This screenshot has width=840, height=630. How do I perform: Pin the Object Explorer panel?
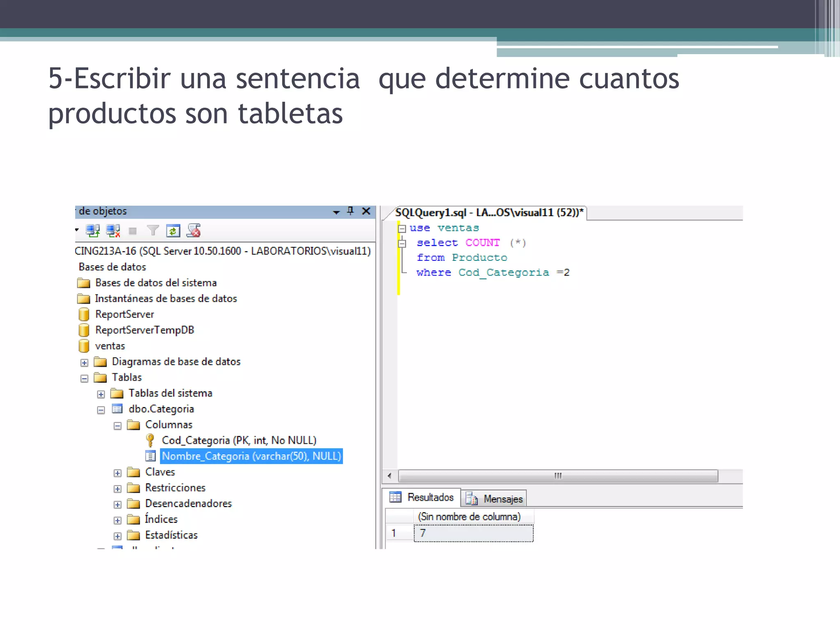pyautogui.click(x=350, y=211)
